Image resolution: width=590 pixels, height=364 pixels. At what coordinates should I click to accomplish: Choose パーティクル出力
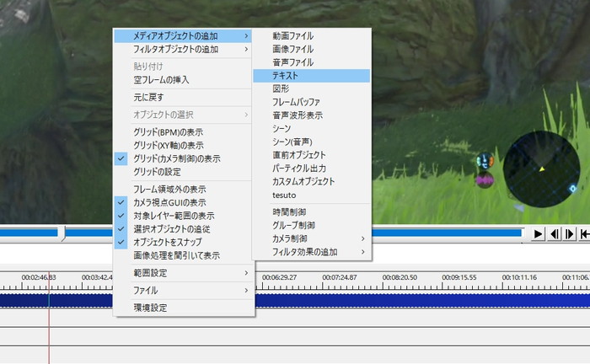[x=312, y=168]
